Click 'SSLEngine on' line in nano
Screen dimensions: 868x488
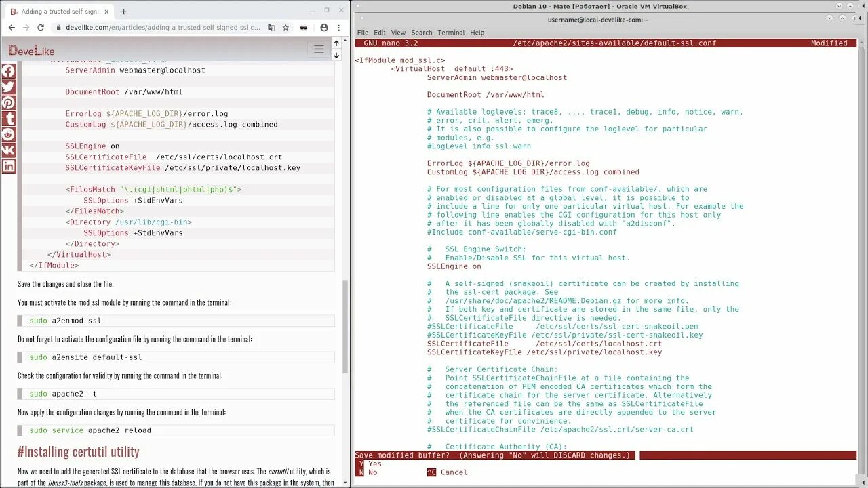[x=454, y=266]
